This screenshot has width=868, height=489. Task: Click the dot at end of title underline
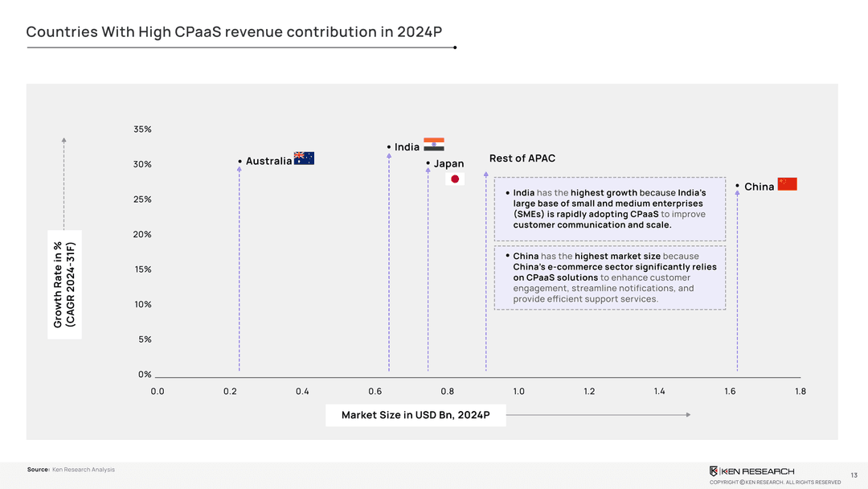(x=456, y=47)
